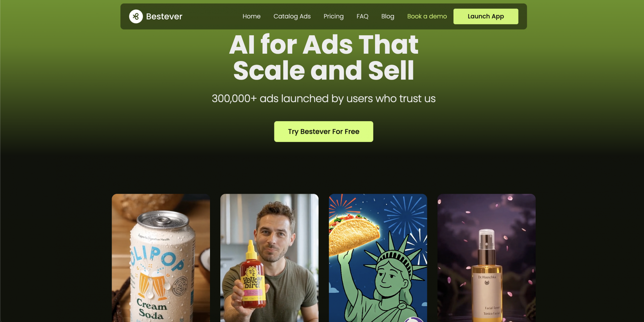Open the Pricing page link

coord(333,16)
